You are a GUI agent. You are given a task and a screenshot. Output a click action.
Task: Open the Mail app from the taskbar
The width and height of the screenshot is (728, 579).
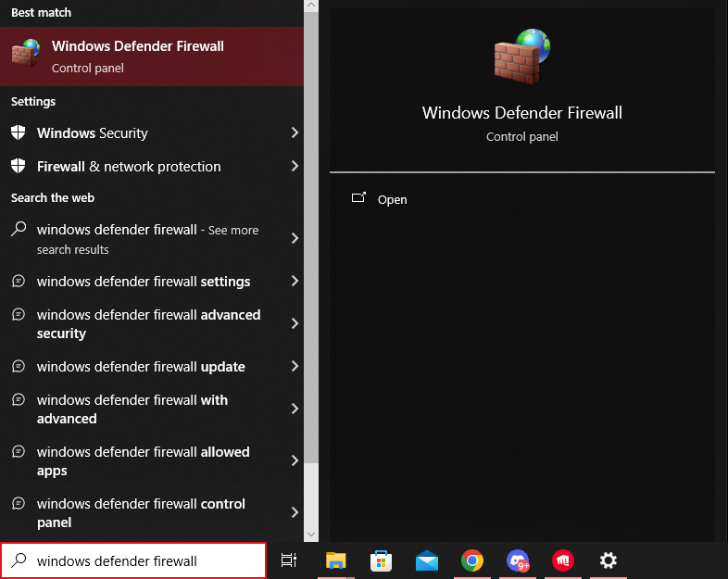click(x=427, y=560)
